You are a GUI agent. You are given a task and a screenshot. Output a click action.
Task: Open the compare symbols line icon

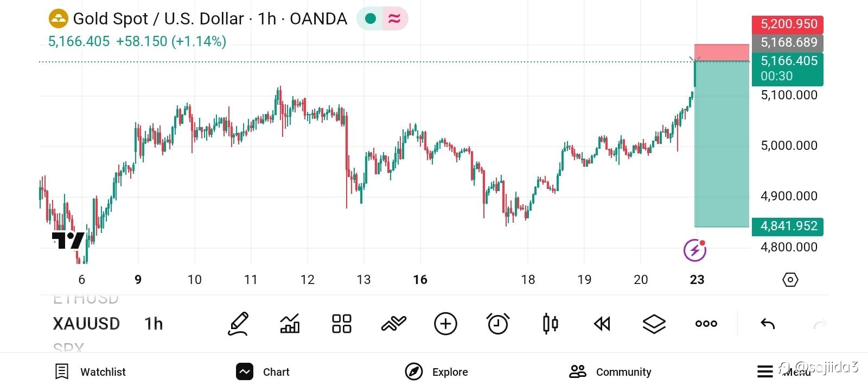(x=393, y=324)
